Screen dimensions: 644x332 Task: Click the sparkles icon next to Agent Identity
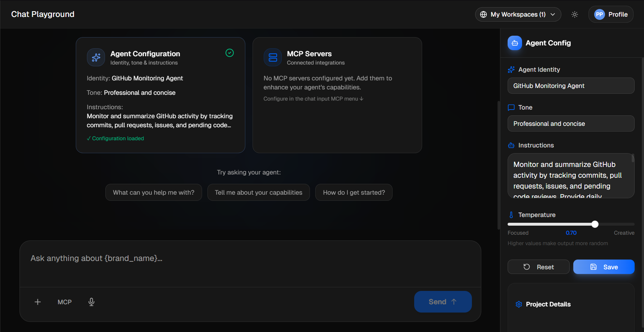[x=511, y=69]
